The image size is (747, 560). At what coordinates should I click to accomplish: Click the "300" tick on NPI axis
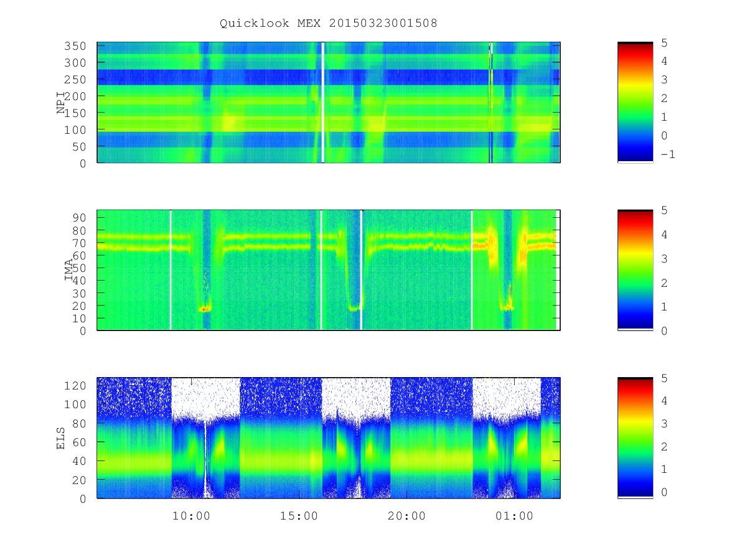point(76,63)
